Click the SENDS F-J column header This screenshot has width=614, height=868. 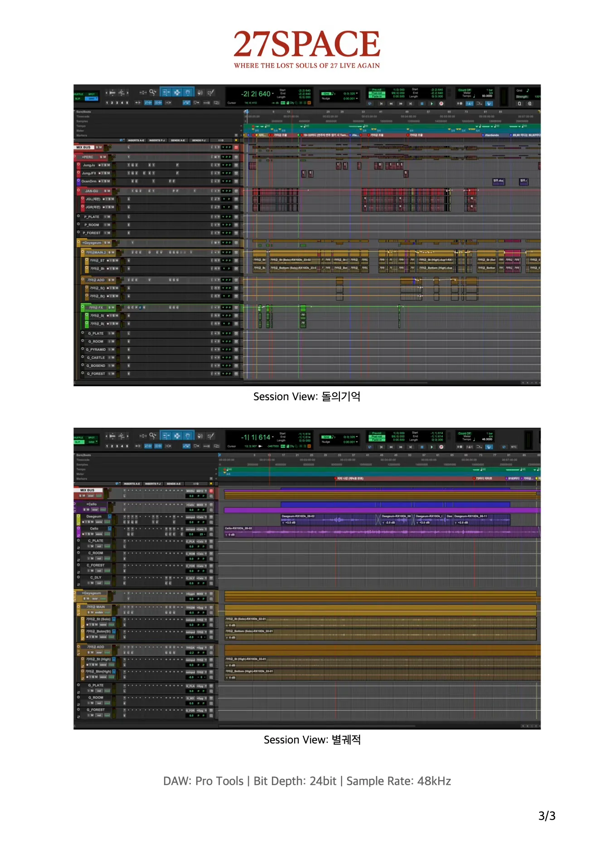coord(198,140)
